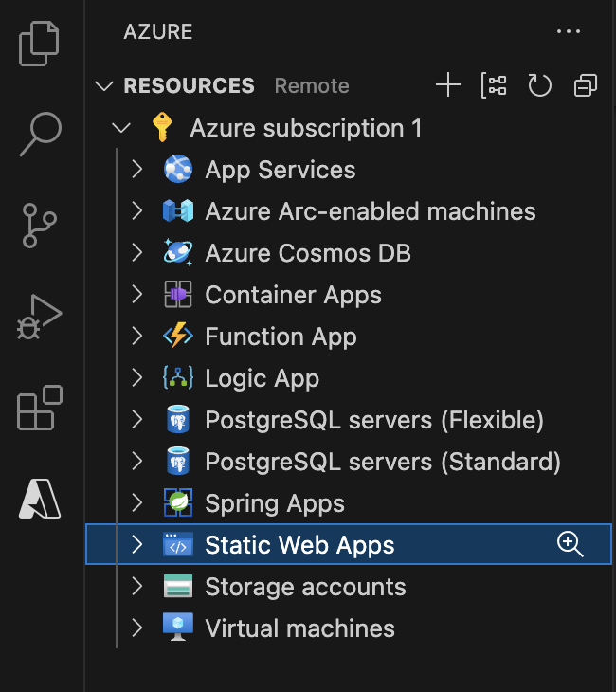Click the PostgreSQL servers (Standard) icon
This screenshot has width=616, height=692.
(x=178, y=461)
